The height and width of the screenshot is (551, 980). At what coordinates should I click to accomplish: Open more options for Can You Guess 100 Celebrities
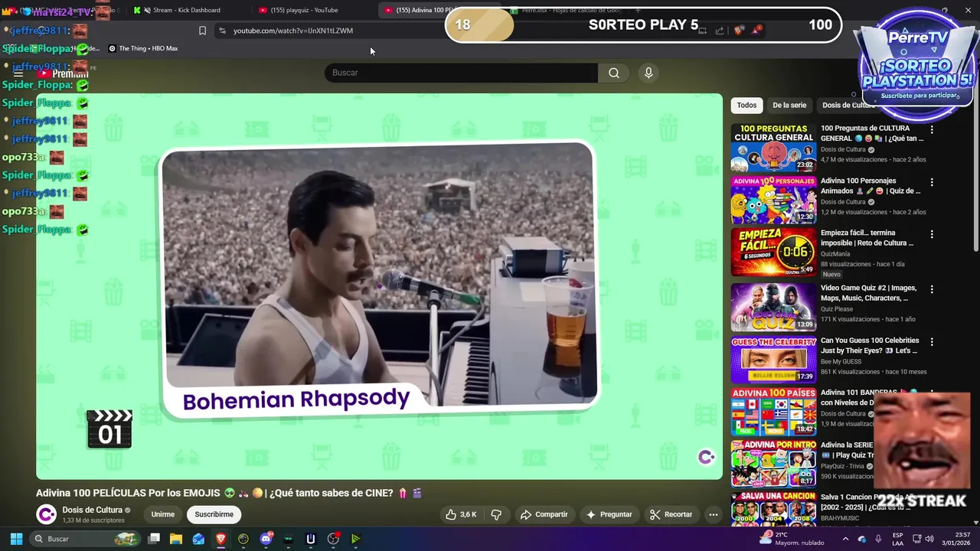[x=932, y=341]
